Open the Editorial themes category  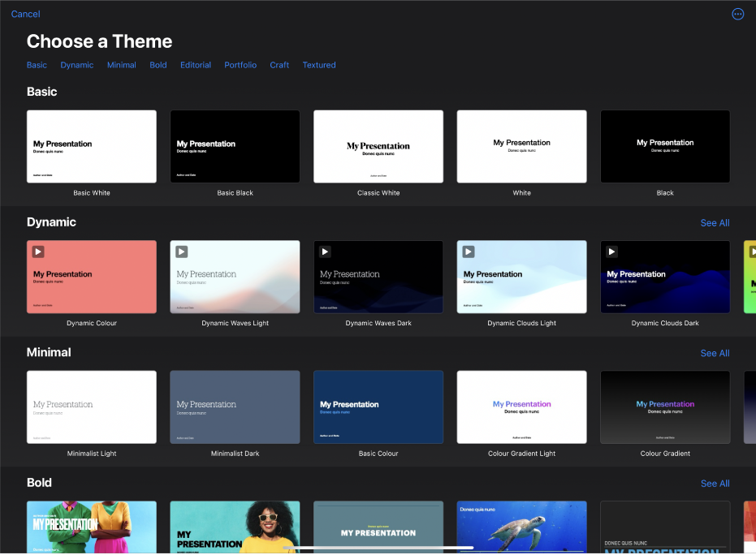(x=195, y=65)
